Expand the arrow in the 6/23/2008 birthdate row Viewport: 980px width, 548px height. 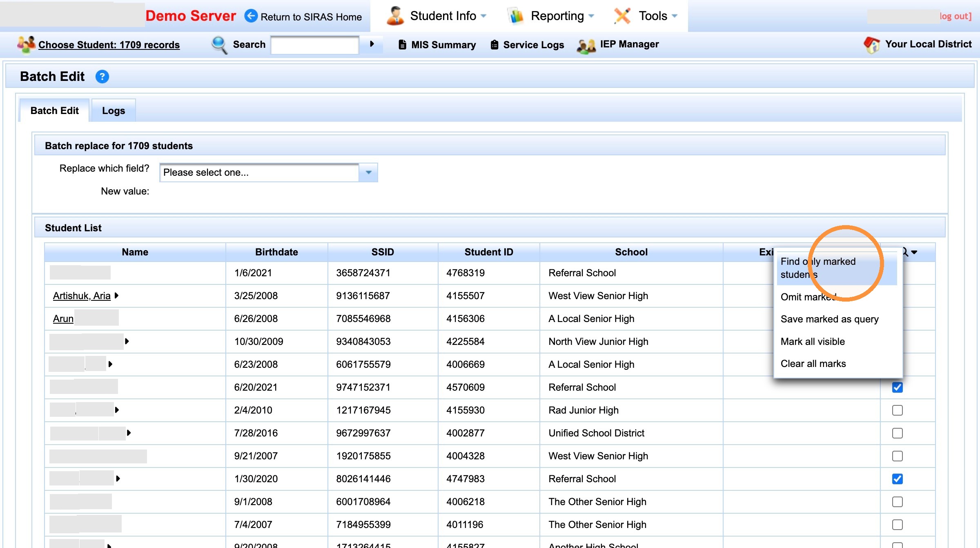click(x=110, y=364)
